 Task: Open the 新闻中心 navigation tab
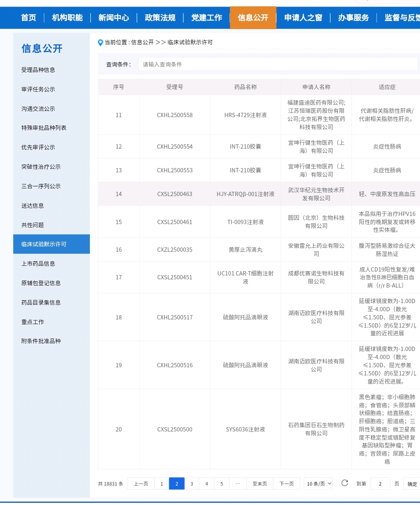click(114, 18)
